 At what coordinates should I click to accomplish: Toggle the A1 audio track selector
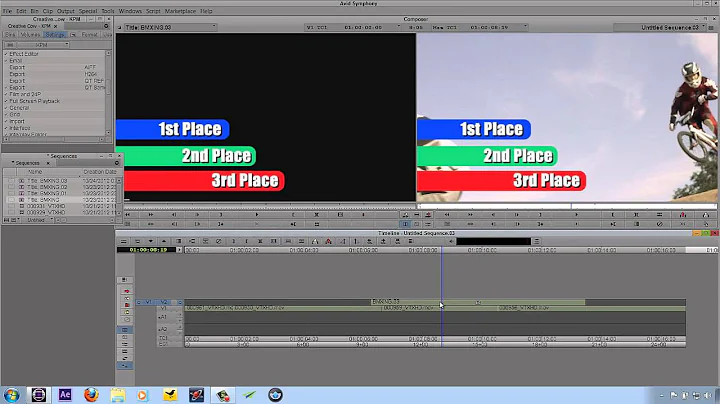click(x=163, y=317)
